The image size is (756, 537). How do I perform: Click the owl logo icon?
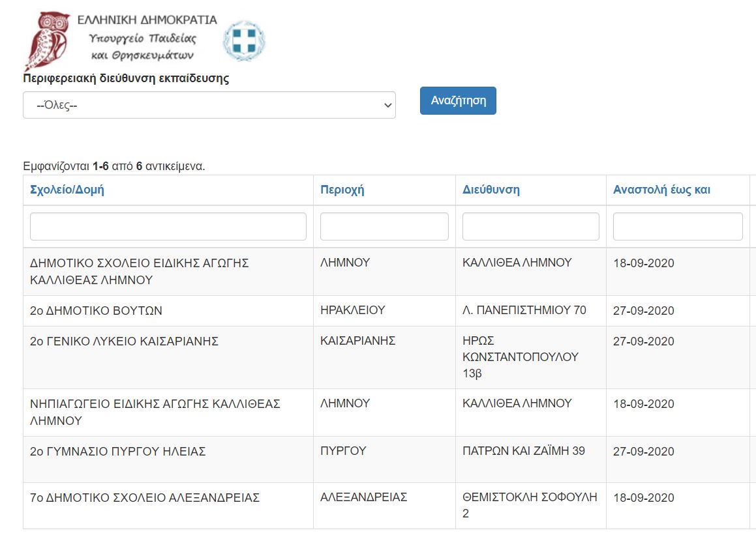point(48,39)
